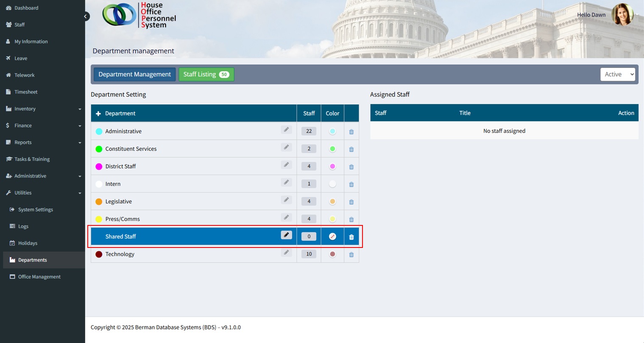Screen dimensions: 644x343
Task: Select the Department Management tab
Action: 134,74
